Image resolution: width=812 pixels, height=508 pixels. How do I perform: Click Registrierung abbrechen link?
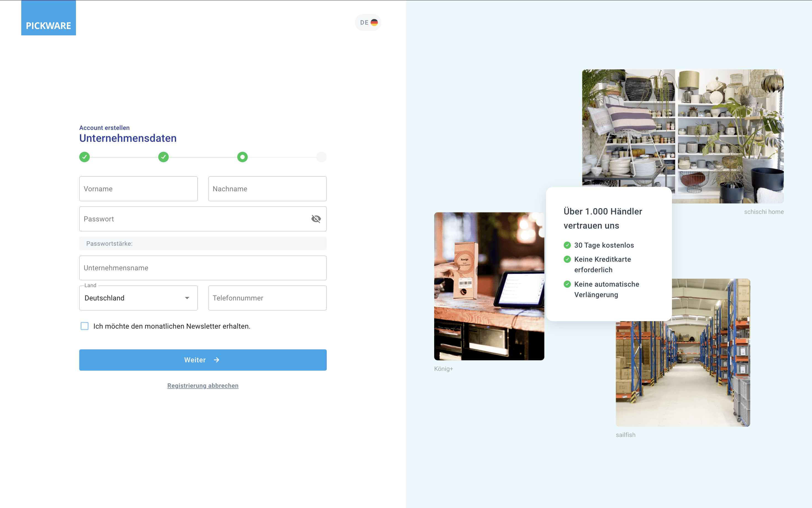(203, 386)
